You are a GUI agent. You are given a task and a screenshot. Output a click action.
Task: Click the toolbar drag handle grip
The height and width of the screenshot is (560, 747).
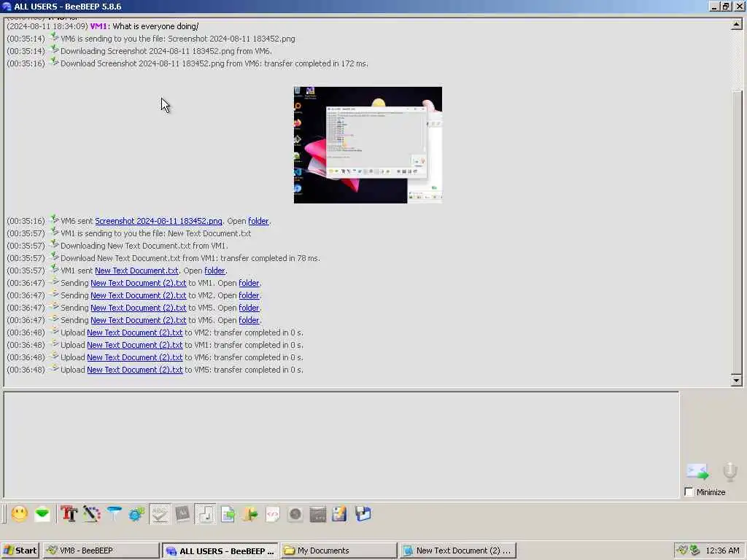coord(5,514)
